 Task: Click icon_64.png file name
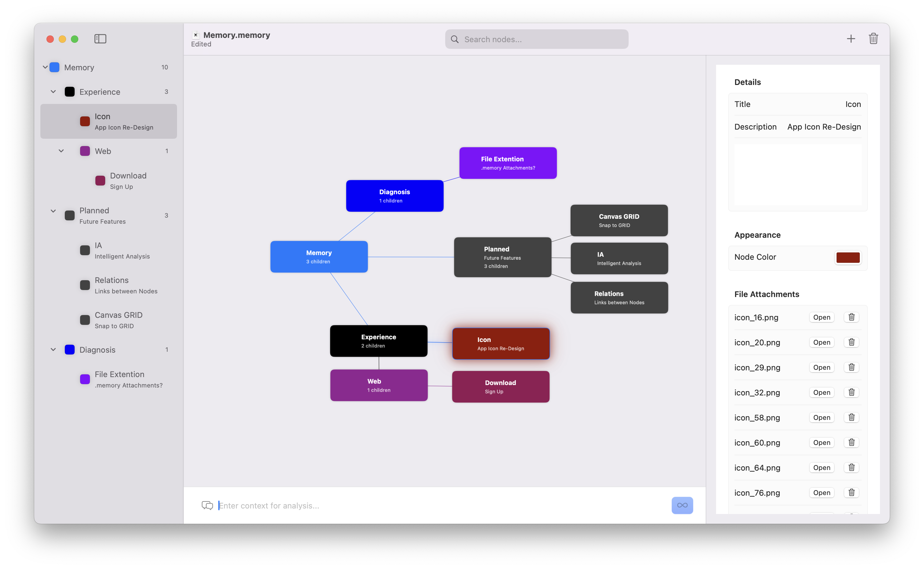[757, 468]
